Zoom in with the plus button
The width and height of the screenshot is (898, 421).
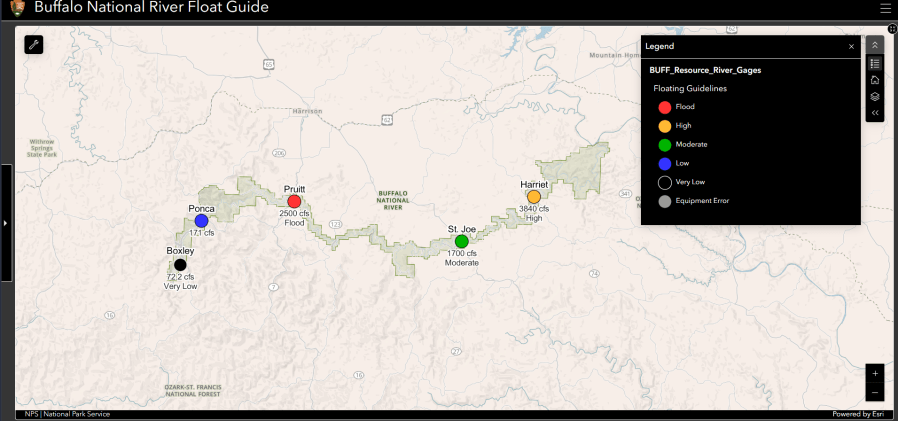point(875,373)
